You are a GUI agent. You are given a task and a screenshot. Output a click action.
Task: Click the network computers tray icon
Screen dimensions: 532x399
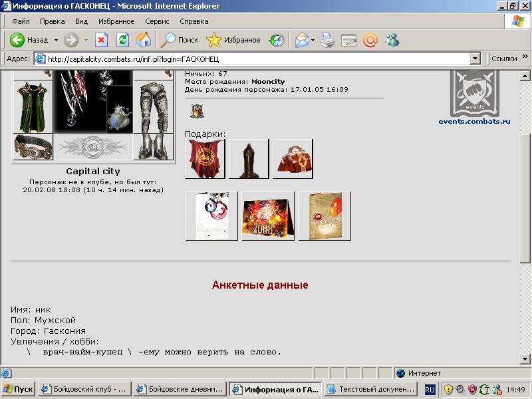(497, 390)
